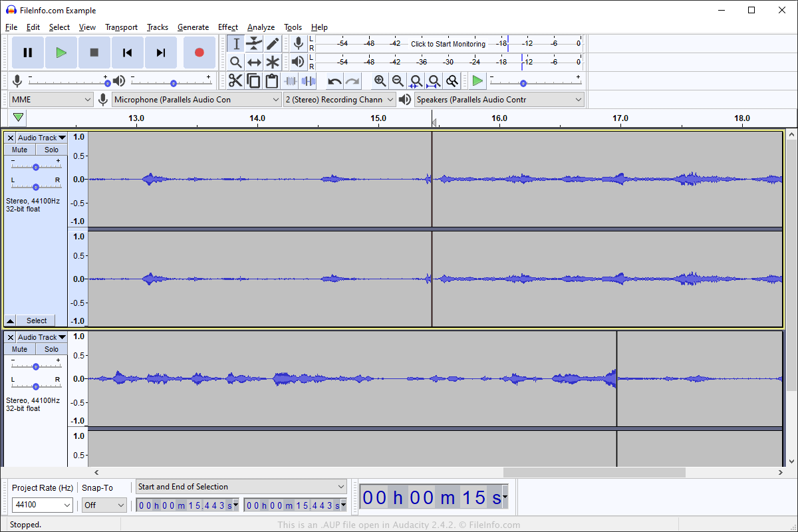Cut the selection with the scissors icon
Screen dimensions: 798x532
(x=235, y=81)
